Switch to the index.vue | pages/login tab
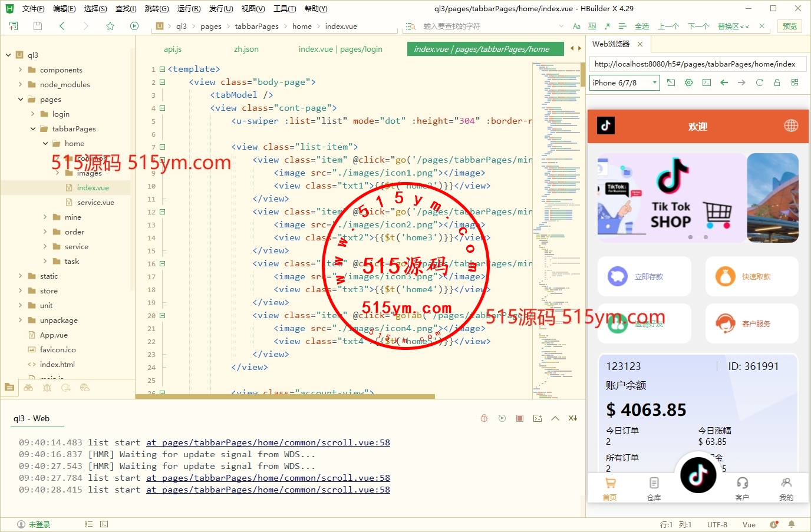 pyautogui.click(x=340, y=49)
